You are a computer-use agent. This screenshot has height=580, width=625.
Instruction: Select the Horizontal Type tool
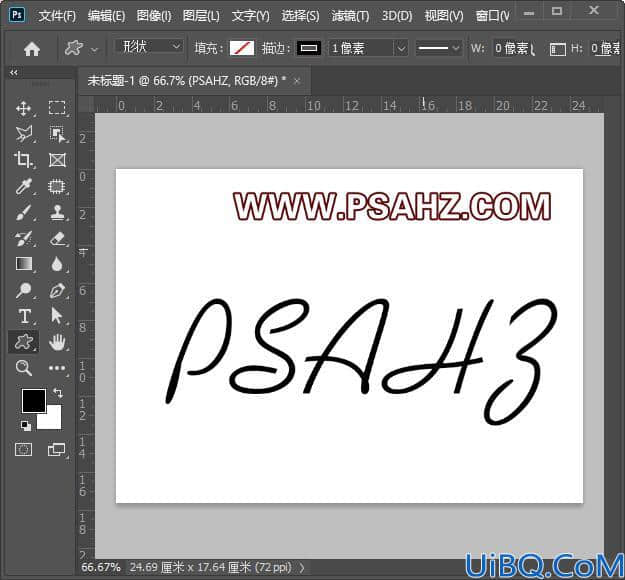pyautogui.click(x=24, y=316)
